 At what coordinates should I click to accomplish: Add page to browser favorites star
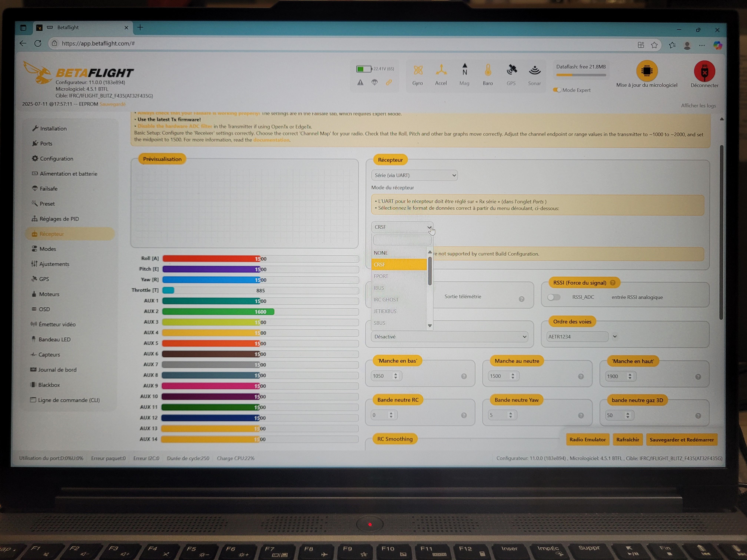[654, 45]
